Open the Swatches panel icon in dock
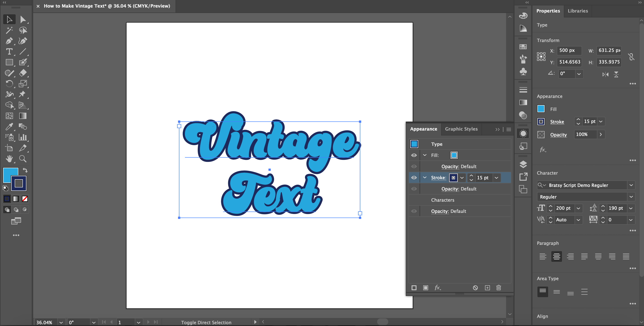Viewport: 644px width, 326px height. point(523,47)
